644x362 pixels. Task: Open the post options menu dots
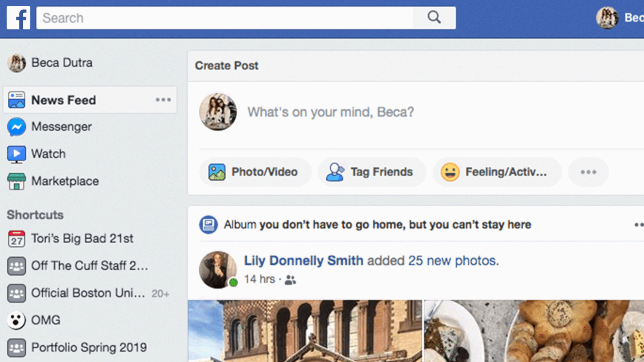coord(639,225)
